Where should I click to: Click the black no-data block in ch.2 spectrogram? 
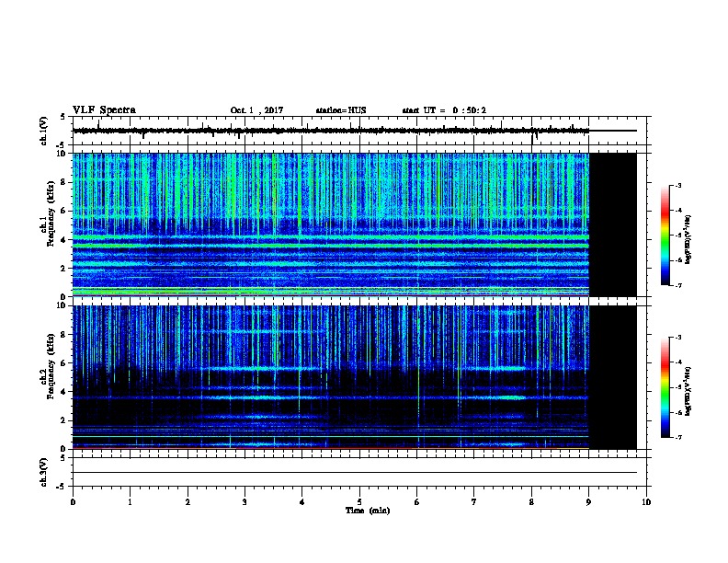pos(613,377)
